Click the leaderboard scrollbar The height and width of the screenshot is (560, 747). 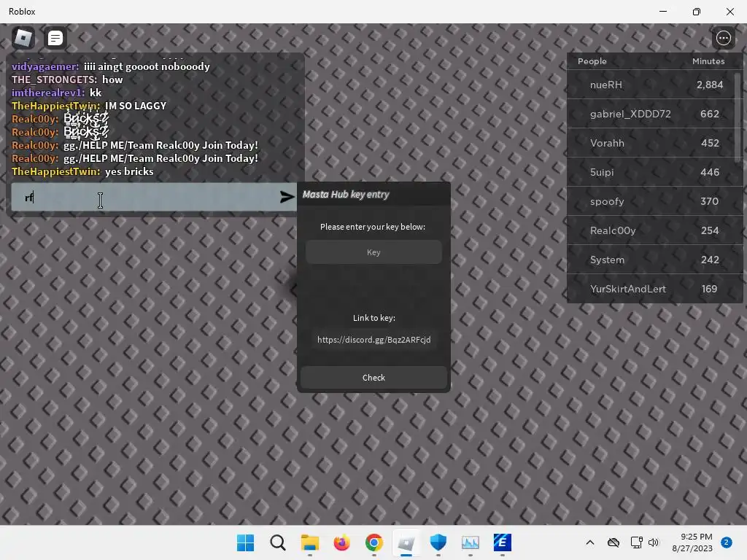coord(738,117)
